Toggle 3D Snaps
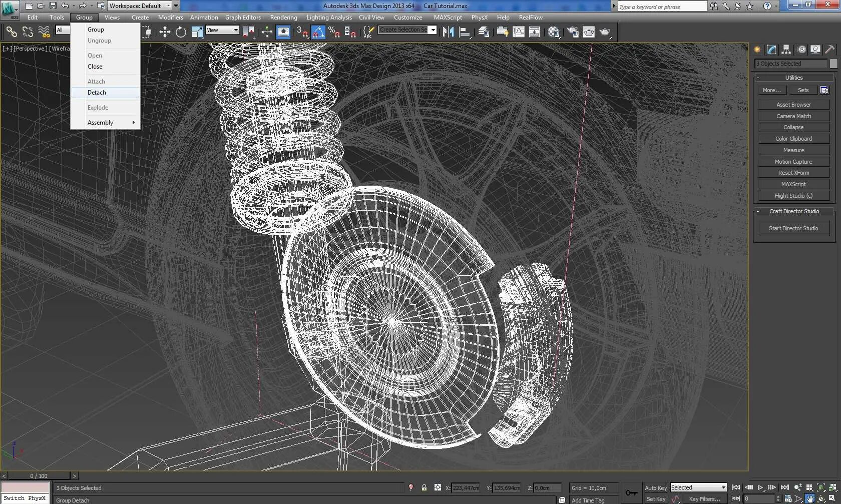 pyautogui.click(x=302, y=32)
